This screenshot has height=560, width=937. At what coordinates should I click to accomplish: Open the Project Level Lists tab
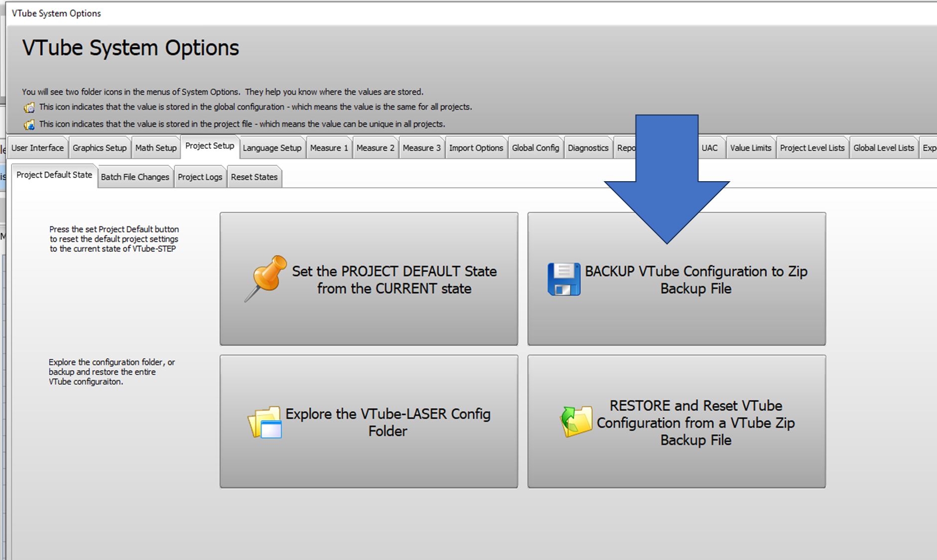pyautogui.click(x=812, y=148)
